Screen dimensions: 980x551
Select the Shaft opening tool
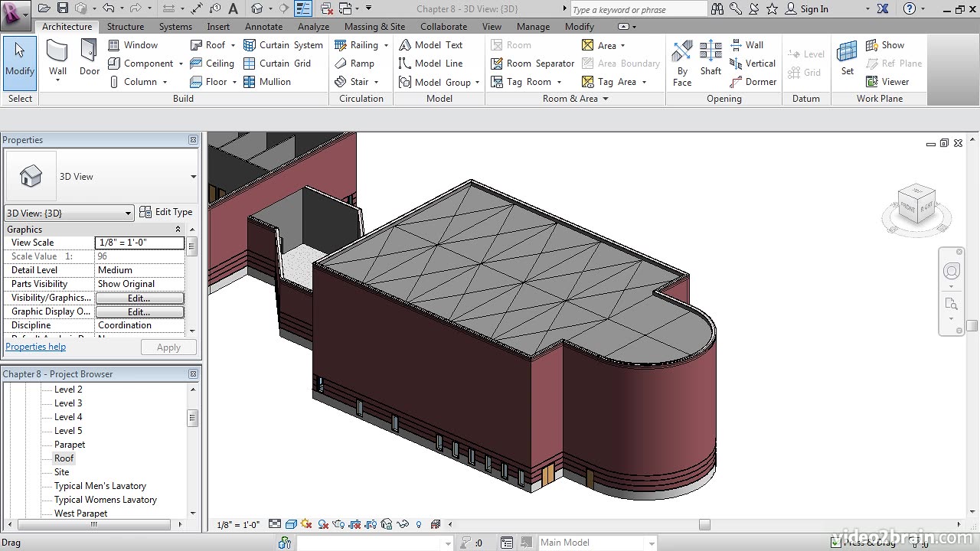click(710, 58)
